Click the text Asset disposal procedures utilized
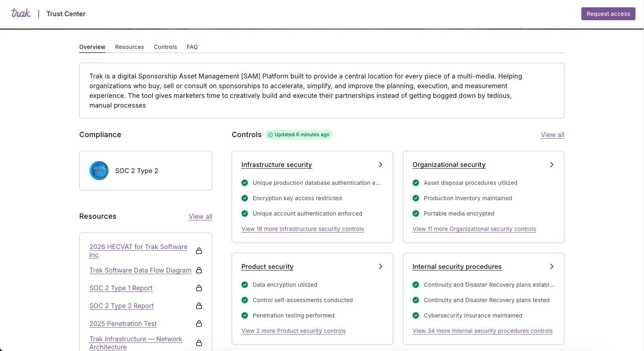The width and height of the screenshot is (644, 351). [x=471, y=183]
